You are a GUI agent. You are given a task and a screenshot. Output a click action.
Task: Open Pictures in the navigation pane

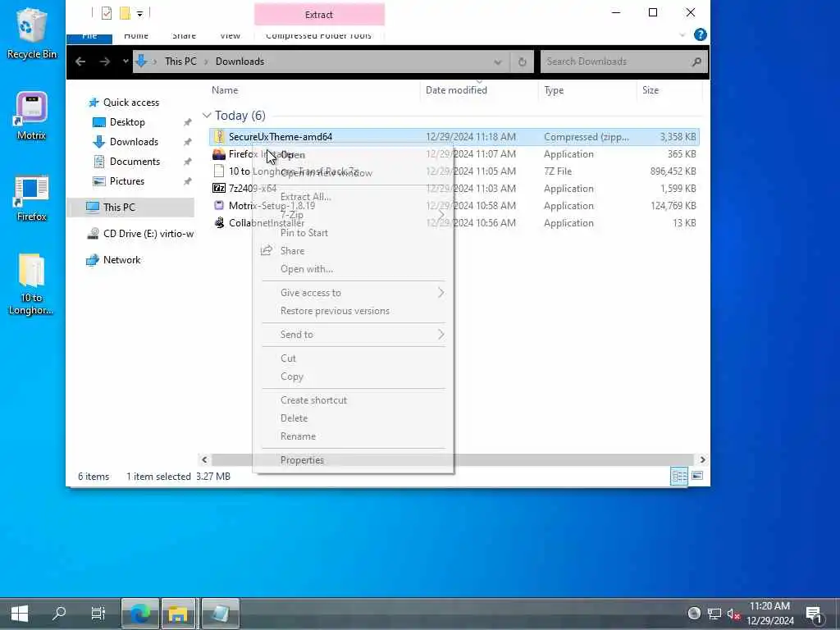[127, 181]
